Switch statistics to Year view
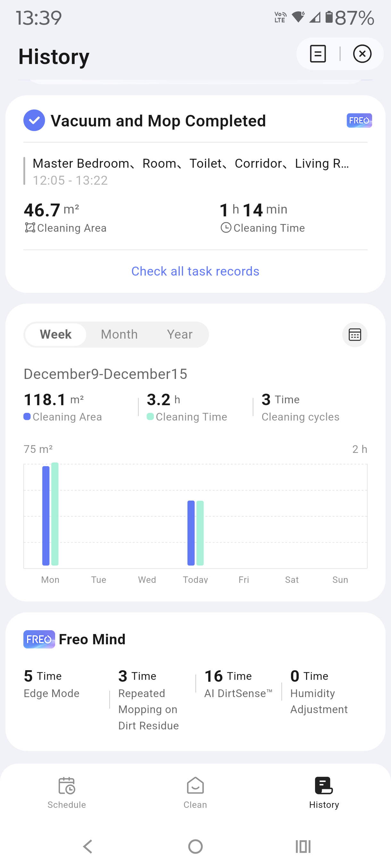 (x=179, y=334)
